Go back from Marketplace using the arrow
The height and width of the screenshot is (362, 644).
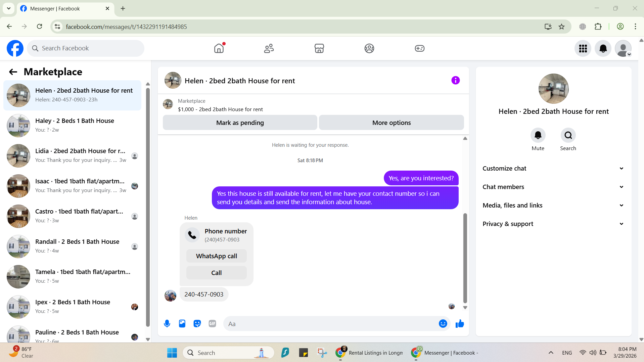pyautogui.click(x=13, y=72)
